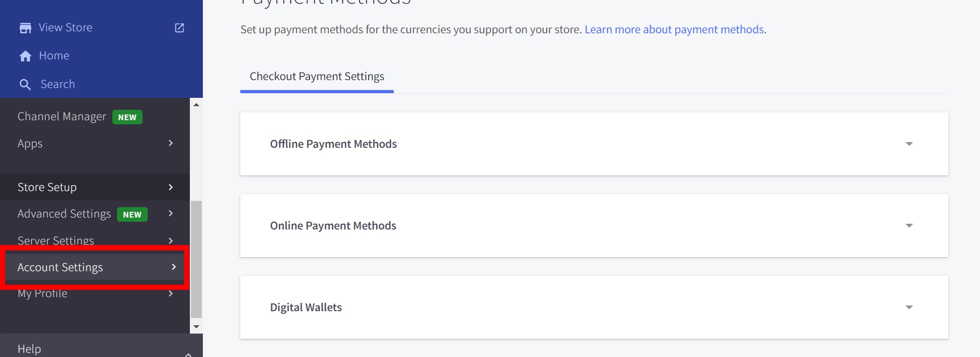Expand Digital Wallets dropdown arrow
This screenshot has width=980, height=357.
(909, 308)
